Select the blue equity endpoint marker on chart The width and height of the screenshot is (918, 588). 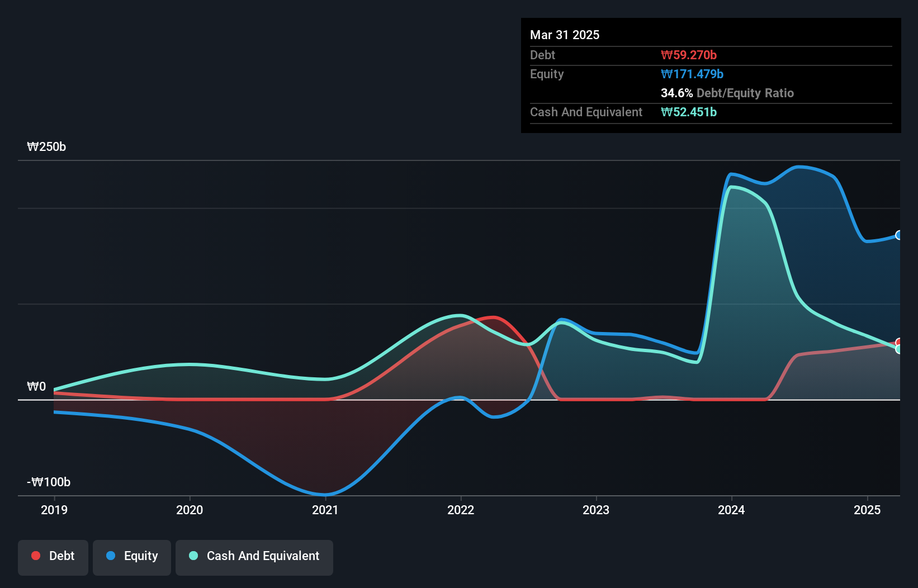898,235
